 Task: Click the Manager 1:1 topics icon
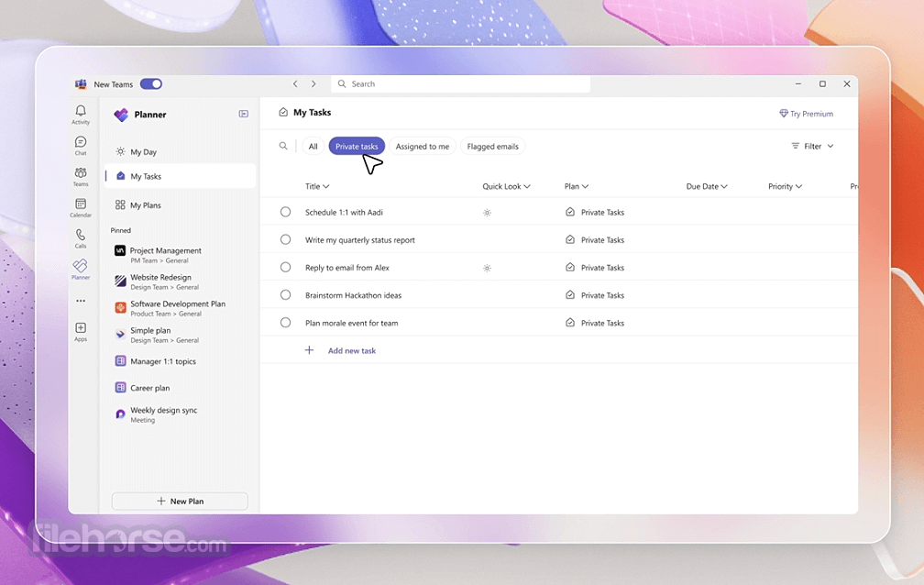pos(120,361)
